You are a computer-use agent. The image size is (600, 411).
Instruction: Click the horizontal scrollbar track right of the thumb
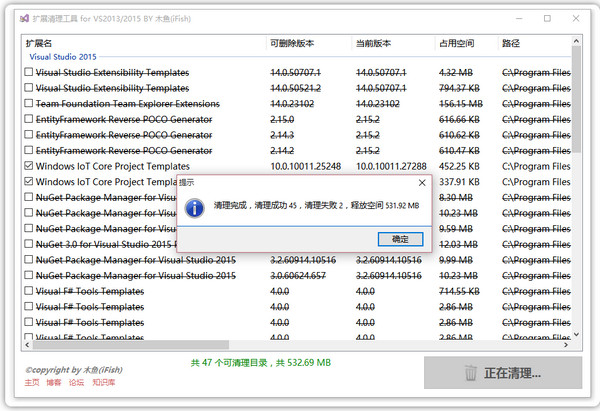click(394, 345)
